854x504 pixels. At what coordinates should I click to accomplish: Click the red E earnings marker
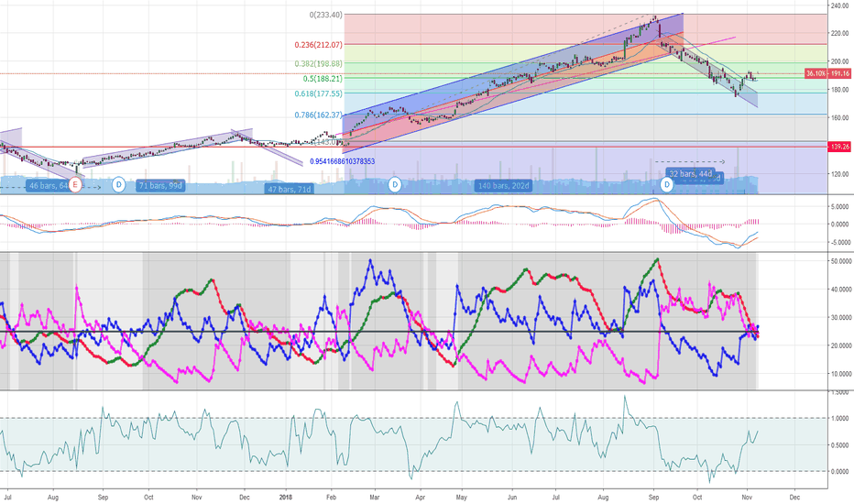point(75,185)
